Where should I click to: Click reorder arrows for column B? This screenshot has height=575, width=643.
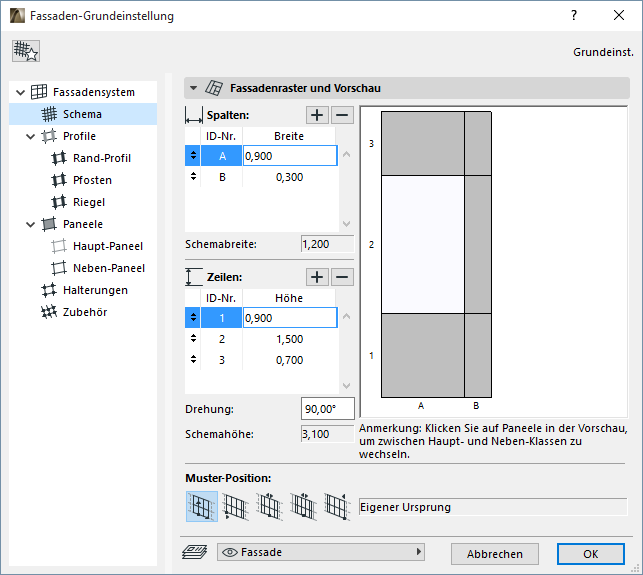point(193,177)
